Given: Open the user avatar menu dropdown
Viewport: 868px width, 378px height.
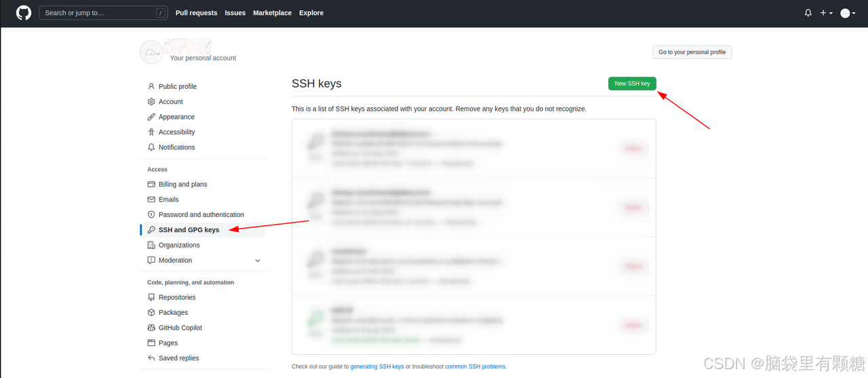Looking at the screenshot, I should click(847, 13).
